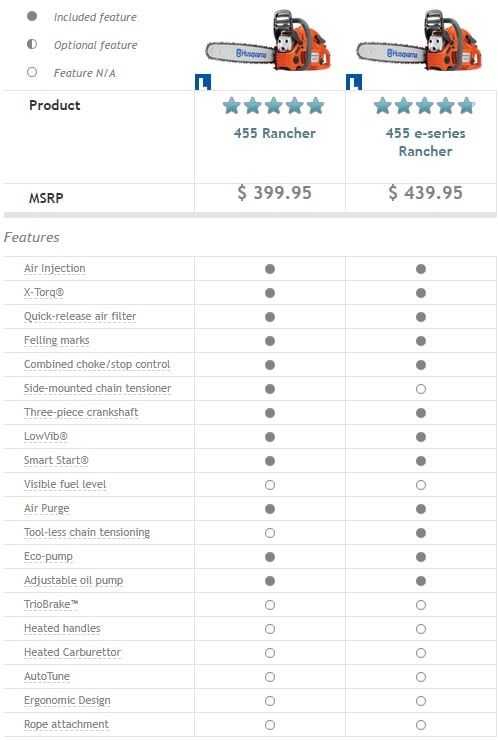498x740 pixels.
Task: Click Smart Start feature label
Action: click(x=56, y=461)
